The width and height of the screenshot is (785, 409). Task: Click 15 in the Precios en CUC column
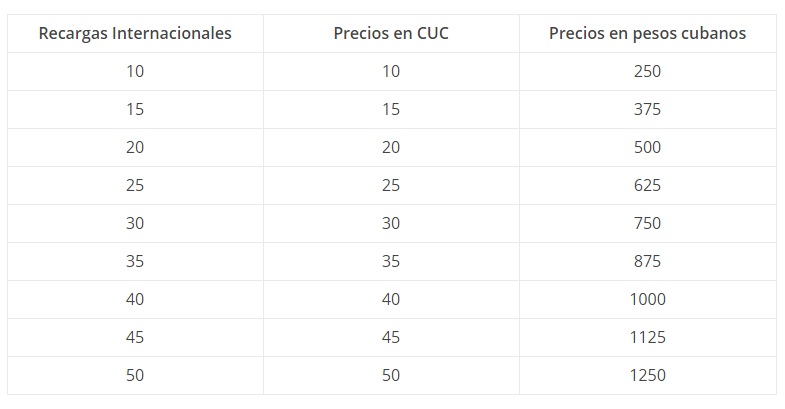[x=391, y=109]
